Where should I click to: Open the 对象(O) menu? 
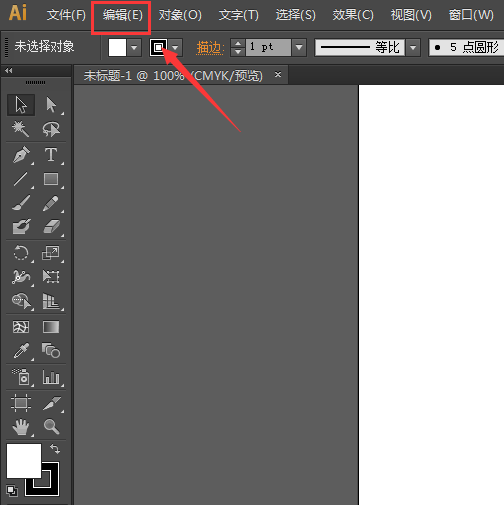point(180,15)
